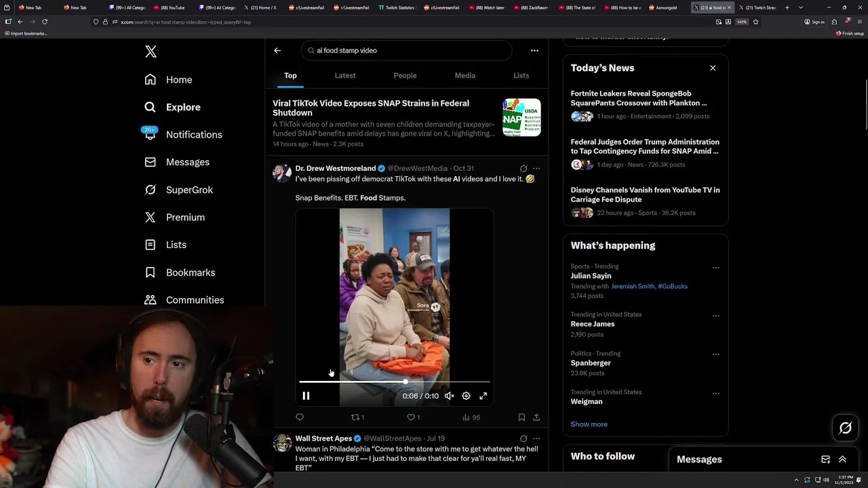Screen dimensions: 868x488
Task: Unmute the video sound
Action: coord(449,396)
